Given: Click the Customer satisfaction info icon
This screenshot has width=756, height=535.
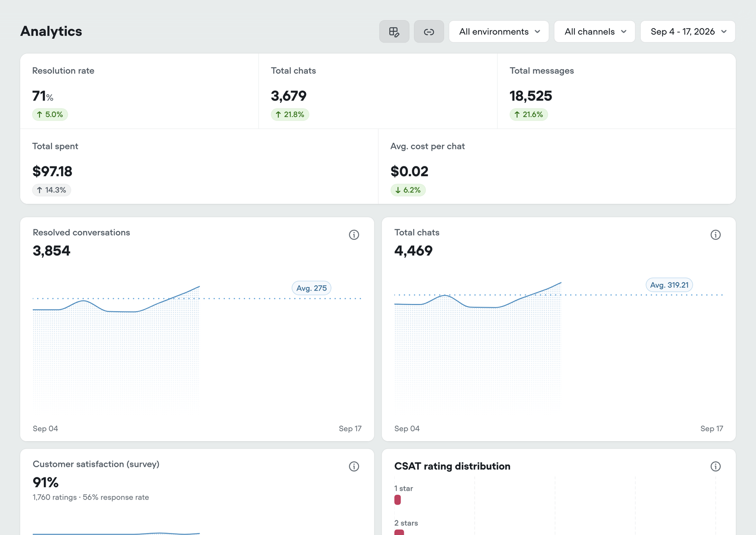Looking at the screenshot, I should tap(354, 466).
